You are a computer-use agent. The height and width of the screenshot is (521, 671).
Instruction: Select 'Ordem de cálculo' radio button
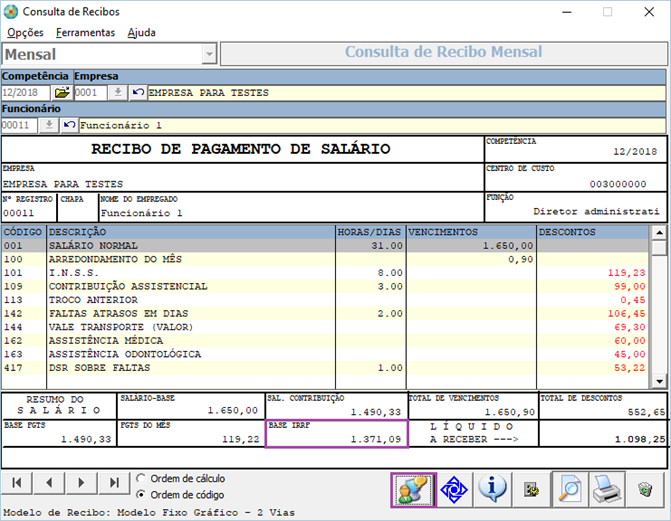[141, 478]
